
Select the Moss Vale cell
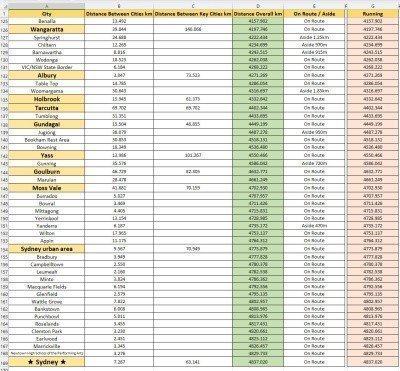coord(47,188)
